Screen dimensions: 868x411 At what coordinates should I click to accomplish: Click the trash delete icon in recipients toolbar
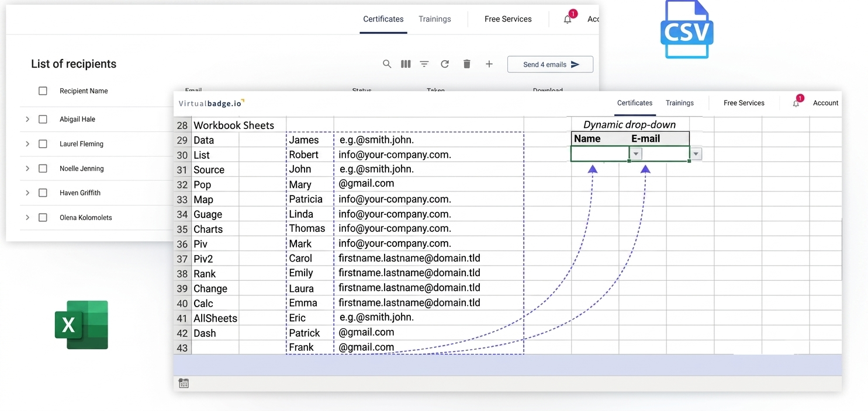tap(466, 64)
